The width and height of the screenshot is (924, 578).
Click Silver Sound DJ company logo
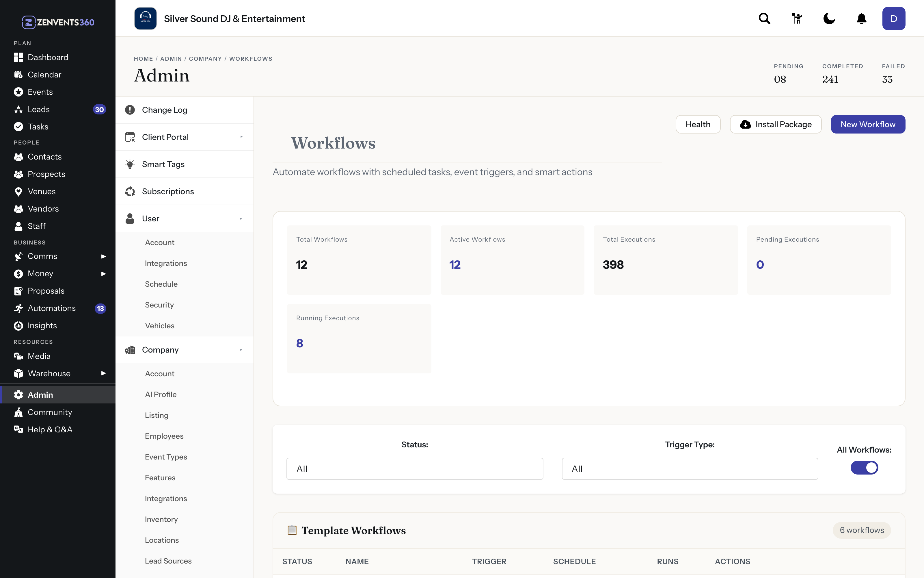[146, 18]
